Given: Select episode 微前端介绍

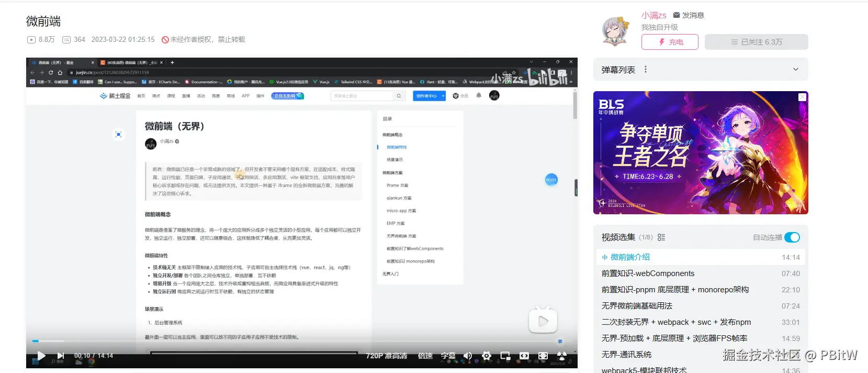Looking at the screenshot, I should (x=701, y=257).
